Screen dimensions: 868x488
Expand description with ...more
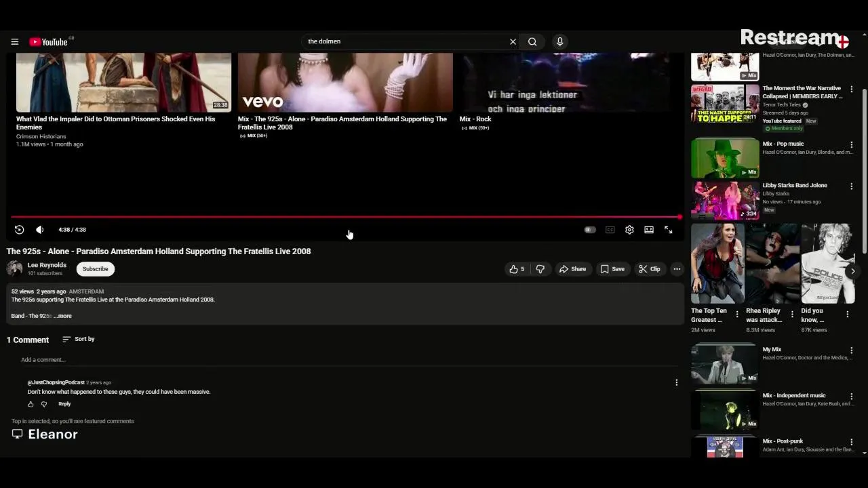pos(62,316)
